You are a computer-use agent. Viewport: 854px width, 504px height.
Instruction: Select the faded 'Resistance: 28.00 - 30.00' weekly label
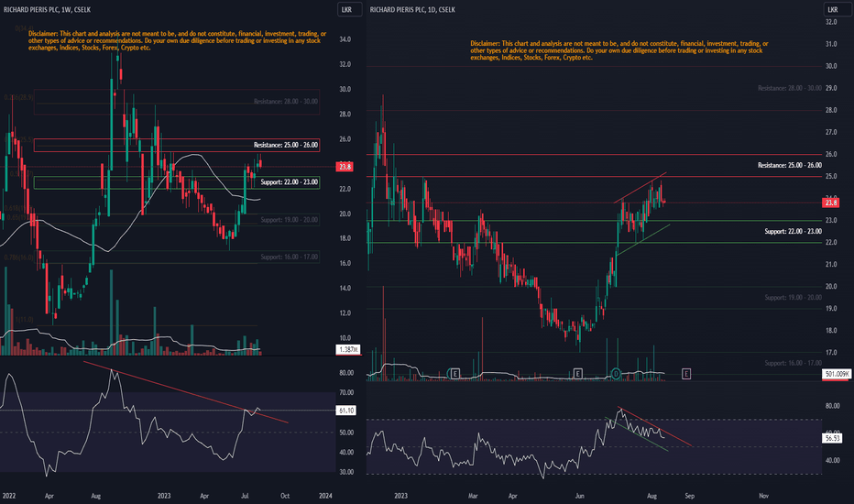285,102
